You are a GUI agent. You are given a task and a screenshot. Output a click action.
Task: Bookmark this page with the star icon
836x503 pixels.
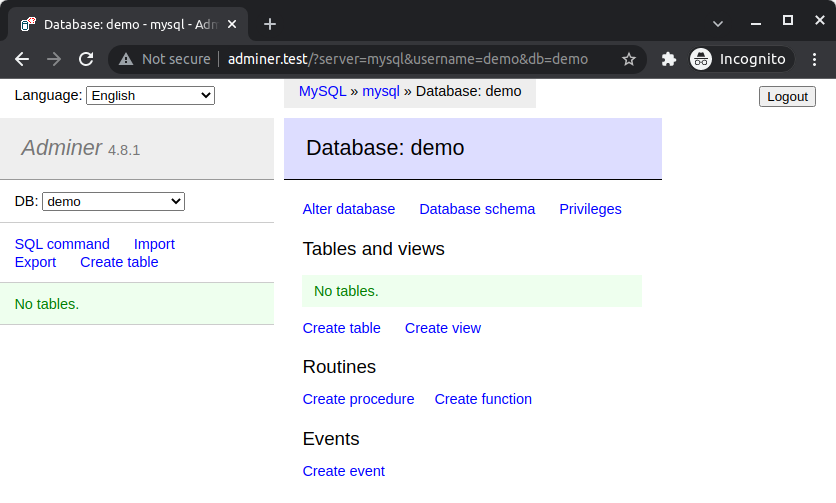point(629,59)
